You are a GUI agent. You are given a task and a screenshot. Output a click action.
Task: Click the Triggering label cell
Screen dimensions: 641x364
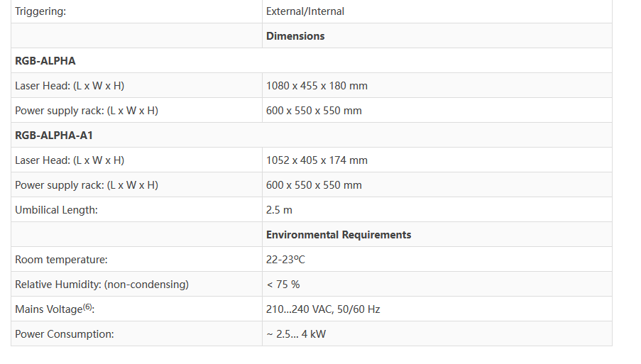tap(40, 11)
